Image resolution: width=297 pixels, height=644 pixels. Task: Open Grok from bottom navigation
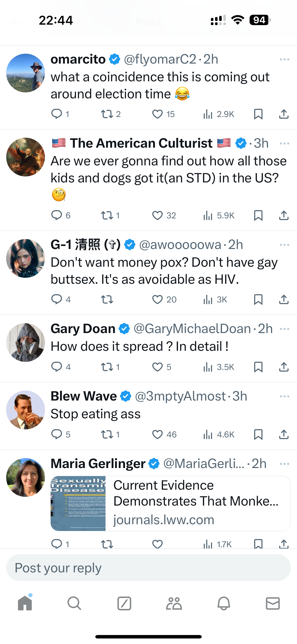[124, 603]
